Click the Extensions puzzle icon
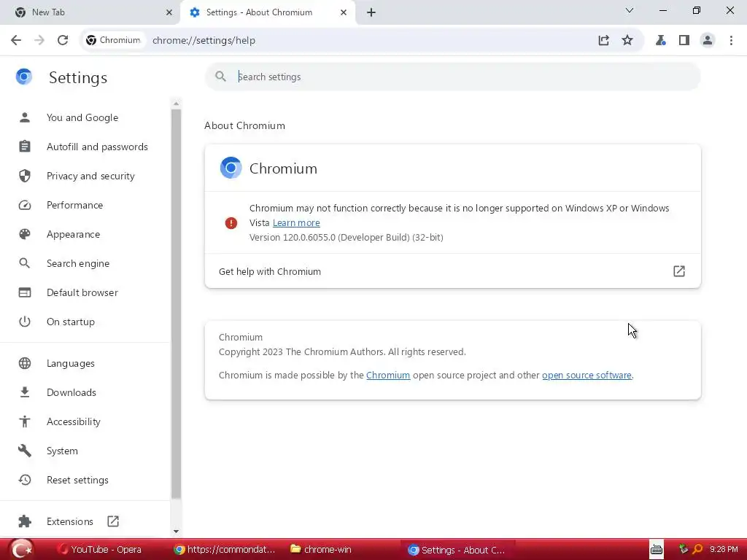 tap(25, 521)
